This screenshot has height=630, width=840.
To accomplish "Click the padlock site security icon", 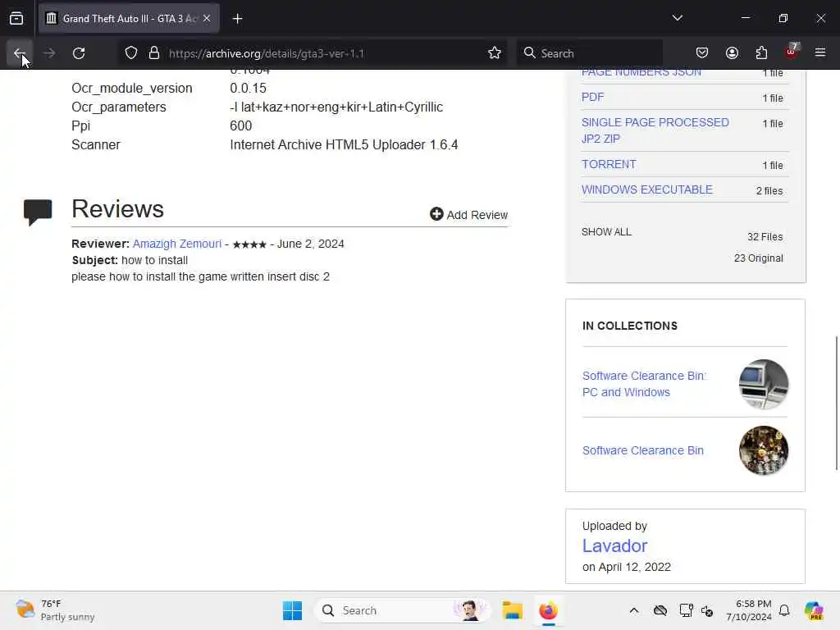I will point(154,53).
